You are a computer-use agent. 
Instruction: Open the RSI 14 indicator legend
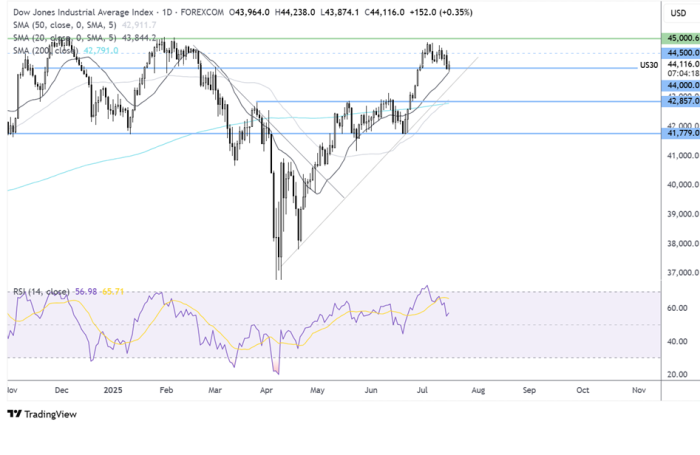pyautogui.click(x=68, y=292)
